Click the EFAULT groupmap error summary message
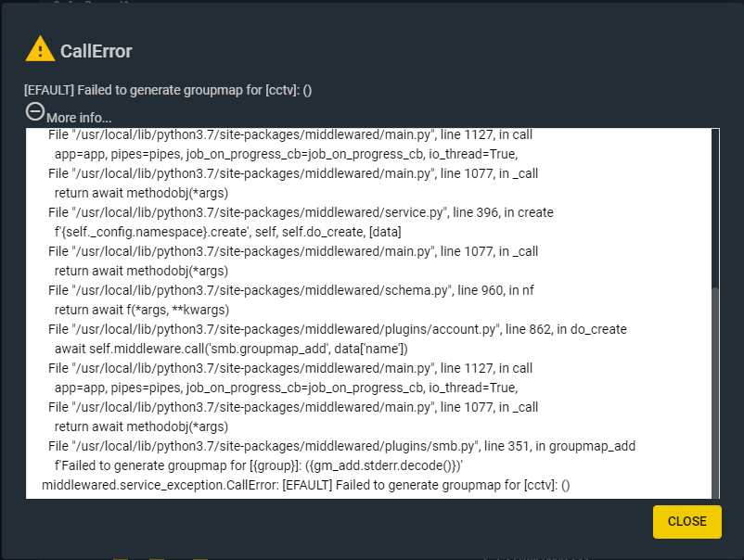This screenshot has width=744, height=560. coord(168,90)
